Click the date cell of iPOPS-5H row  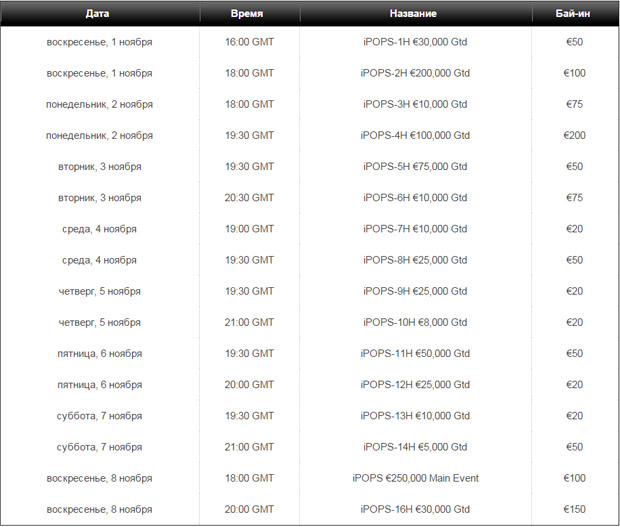100,166
